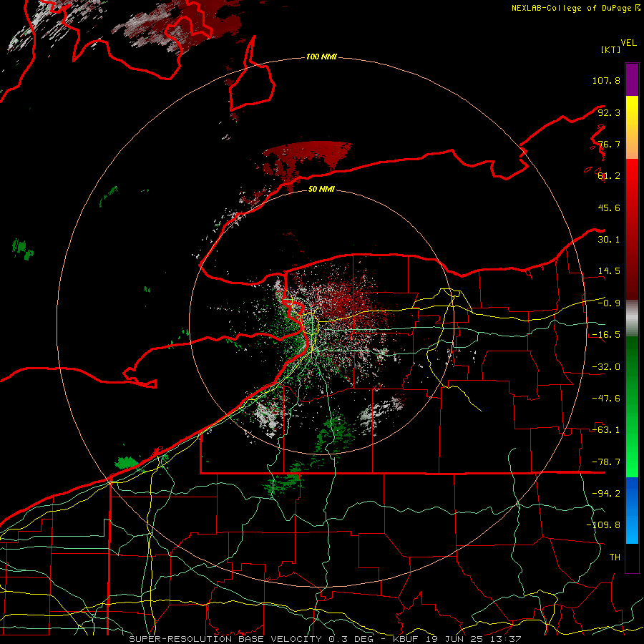Click the VEL label above the color scale
This screenshot has height=644, width=644.
(628, 43)
